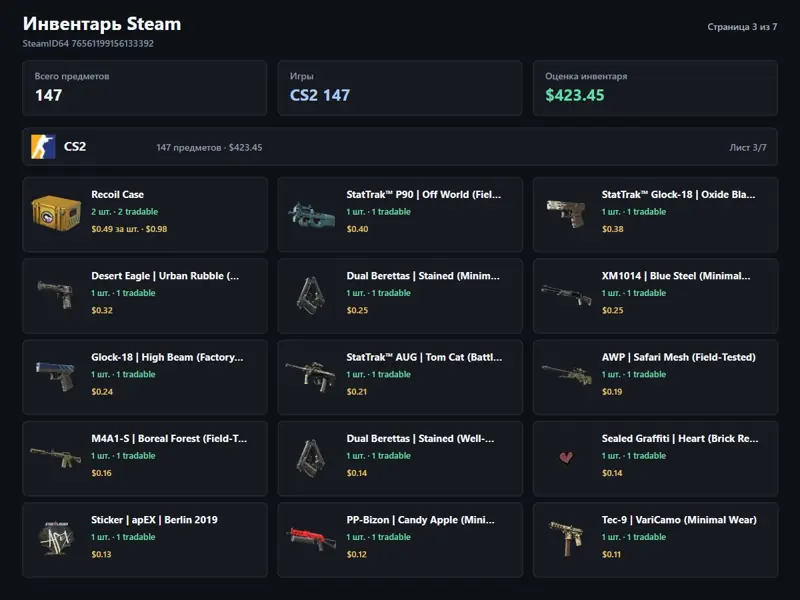The image size is (800, 600).
Task: Click the StatTrak P90 Off World weapon icon
Action: coord(311,214)
